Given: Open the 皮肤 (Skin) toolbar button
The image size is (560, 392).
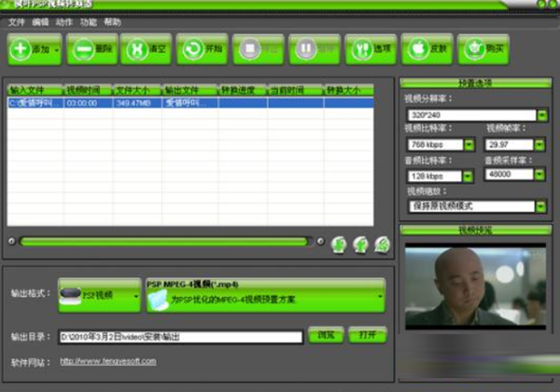Looking at the screenshot, I should coord(427,49).
